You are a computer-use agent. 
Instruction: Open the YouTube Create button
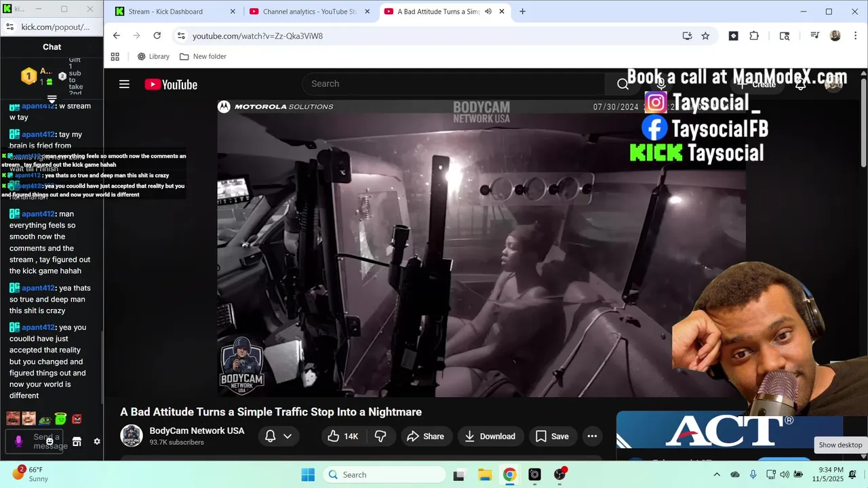pyautogui.click(x=757, y=85)
